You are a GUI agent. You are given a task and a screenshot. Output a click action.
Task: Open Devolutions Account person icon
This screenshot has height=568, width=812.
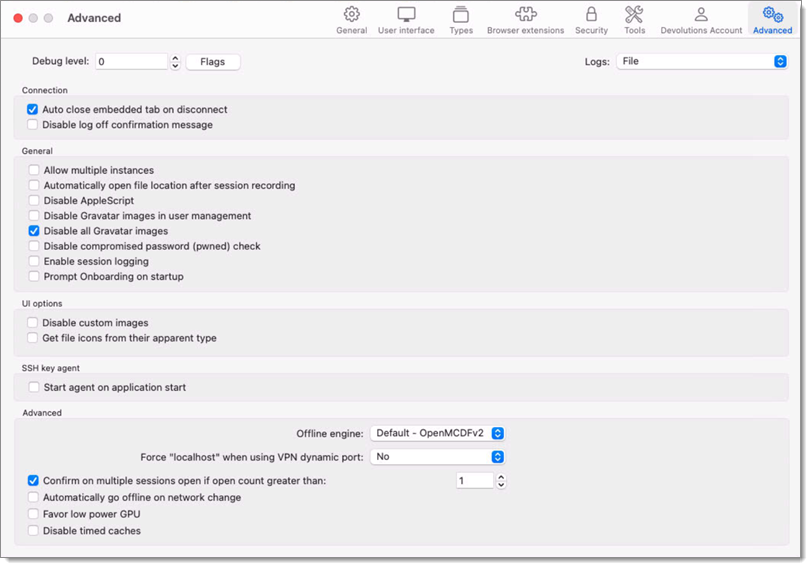(x=701, y=14)
